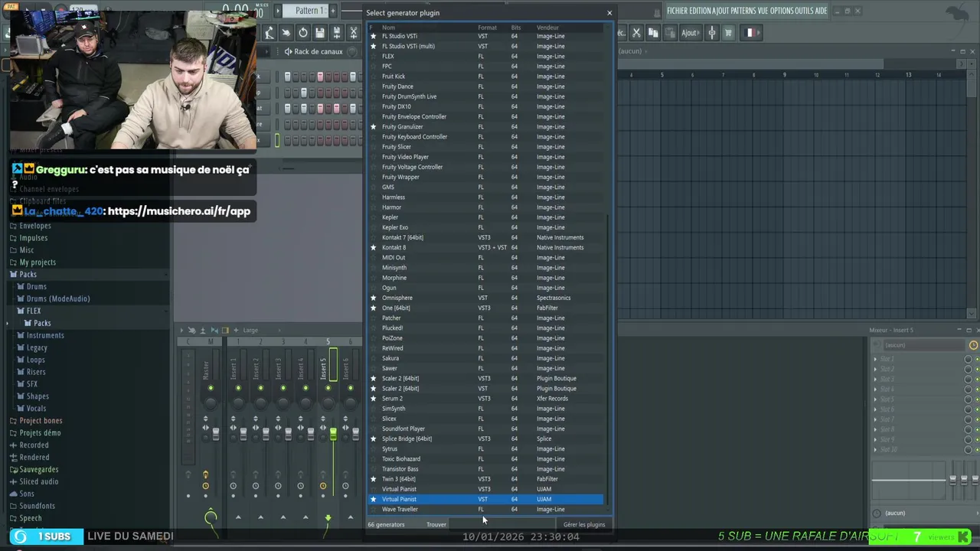980x551 pixels.
Task: Click the paste icon in the right toolbar
Action: 670,33
